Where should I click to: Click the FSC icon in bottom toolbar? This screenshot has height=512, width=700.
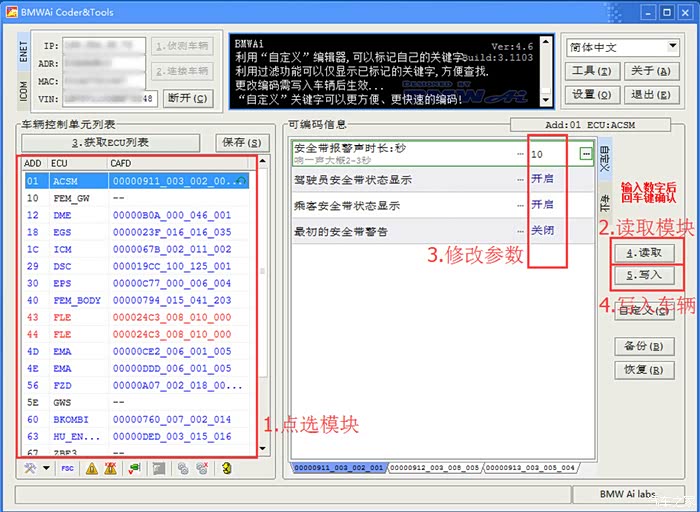pyautogui.click(x=67, y=468)
